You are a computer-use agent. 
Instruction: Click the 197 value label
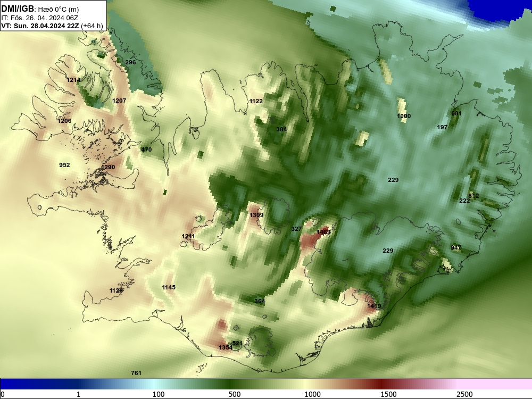[x=442, y=127]
